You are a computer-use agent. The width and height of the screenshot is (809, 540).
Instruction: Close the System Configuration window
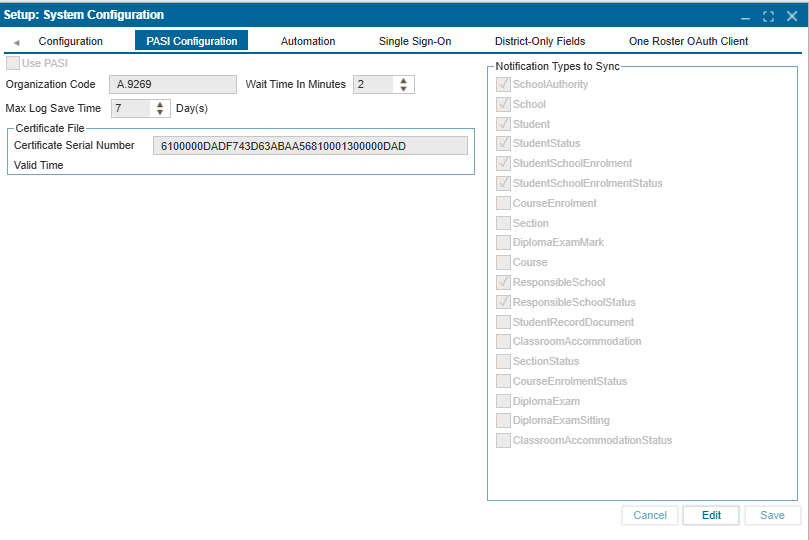click(x=792, y=17)
